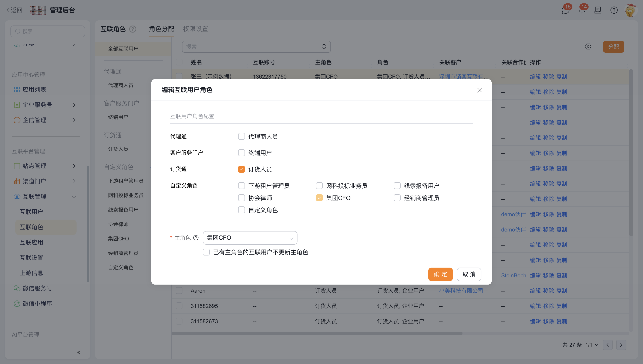Viewport: 643px width, 364px height.
Task: Click the 微信服务号 icon
Action: [x=17, y=288]
